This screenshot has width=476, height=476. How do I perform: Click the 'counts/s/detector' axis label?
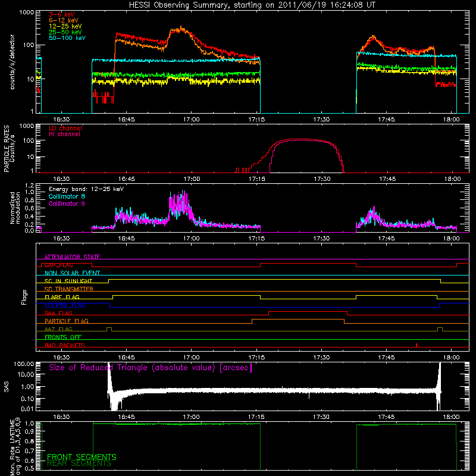coord(12,62)
